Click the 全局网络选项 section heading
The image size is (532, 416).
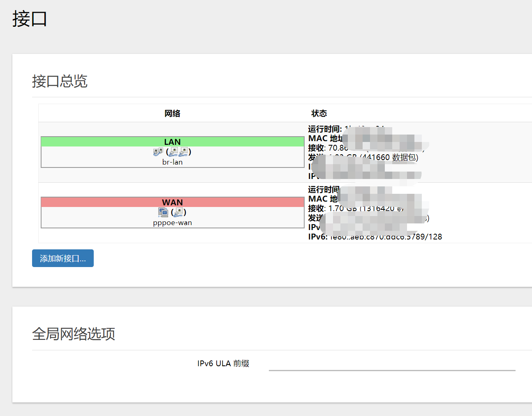click(x=74, y=334)
